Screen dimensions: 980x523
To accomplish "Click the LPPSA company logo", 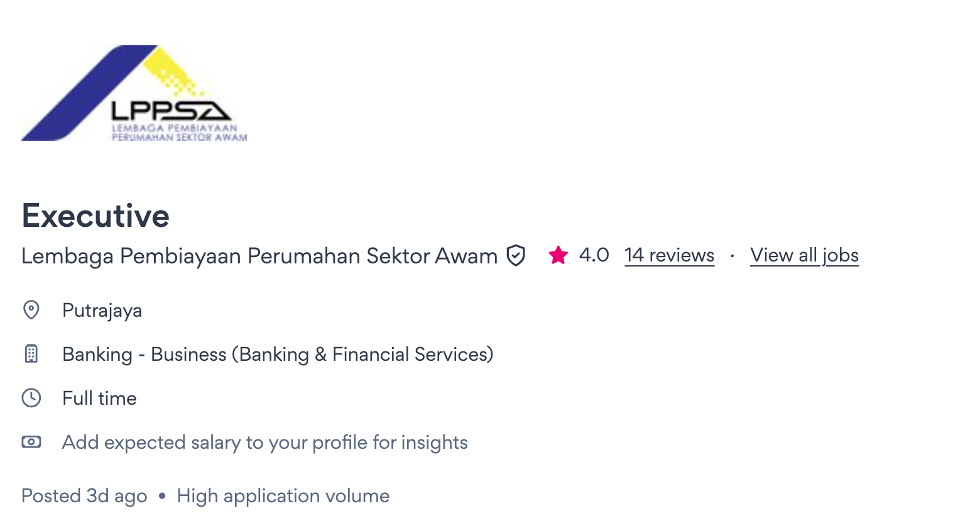I will tap(134, 93).
